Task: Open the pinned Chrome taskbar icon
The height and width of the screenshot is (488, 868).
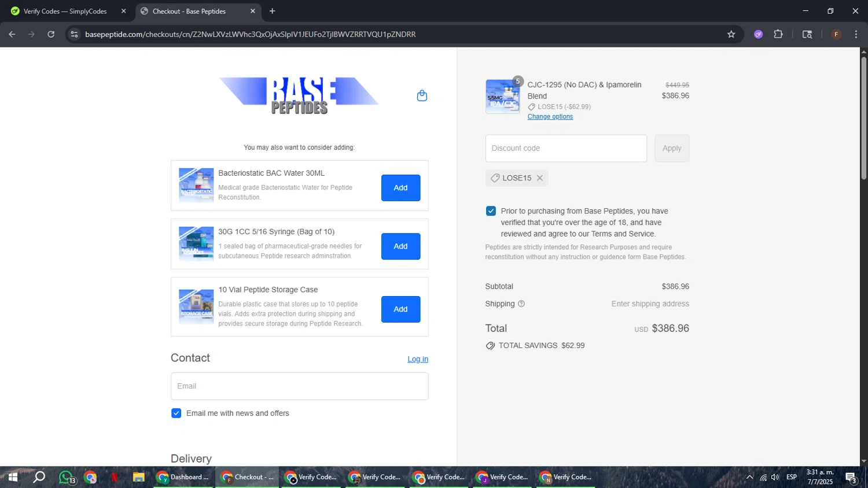Action: tap(90, 478)
